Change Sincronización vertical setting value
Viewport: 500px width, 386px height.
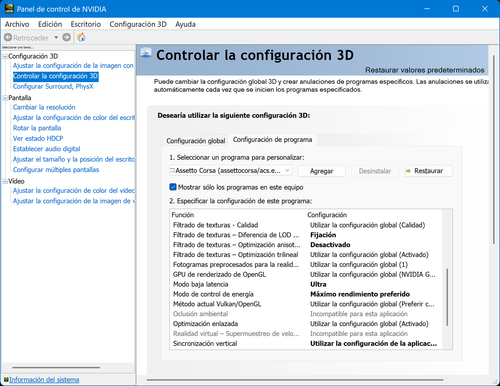click(373, 344)
